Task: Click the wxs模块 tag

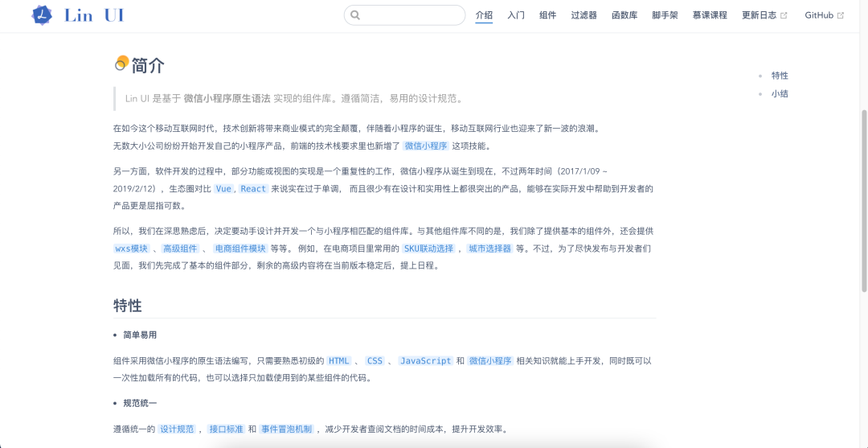Action: coord(132,248)
